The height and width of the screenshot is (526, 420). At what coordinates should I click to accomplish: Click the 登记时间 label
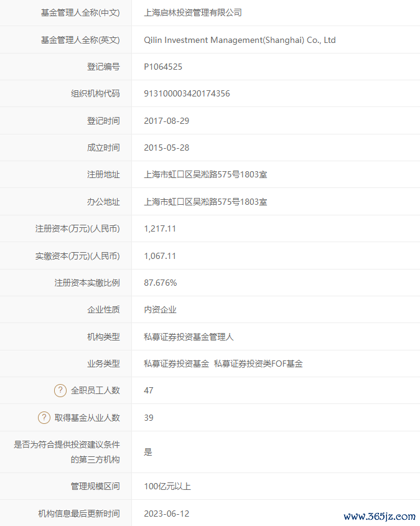click(103, 121)
